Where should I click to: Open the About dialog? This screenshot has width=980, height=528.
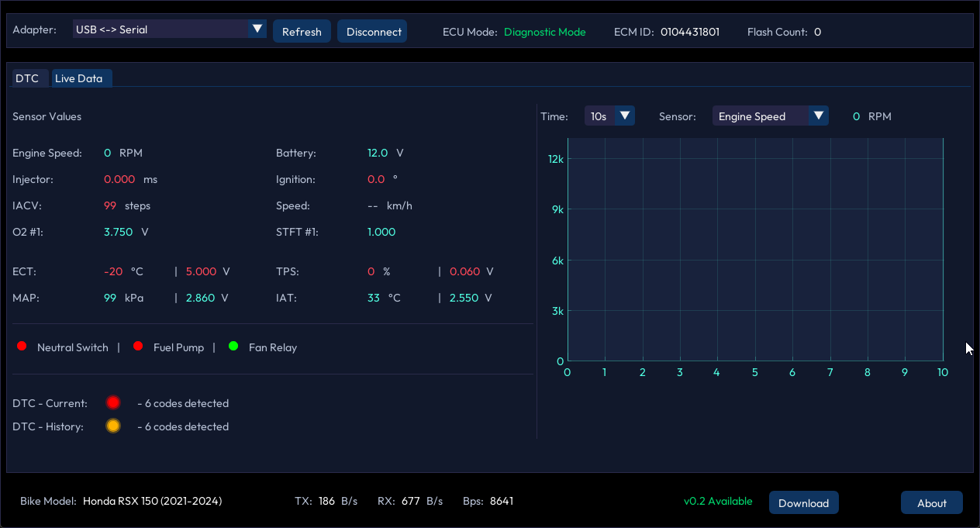932,502
